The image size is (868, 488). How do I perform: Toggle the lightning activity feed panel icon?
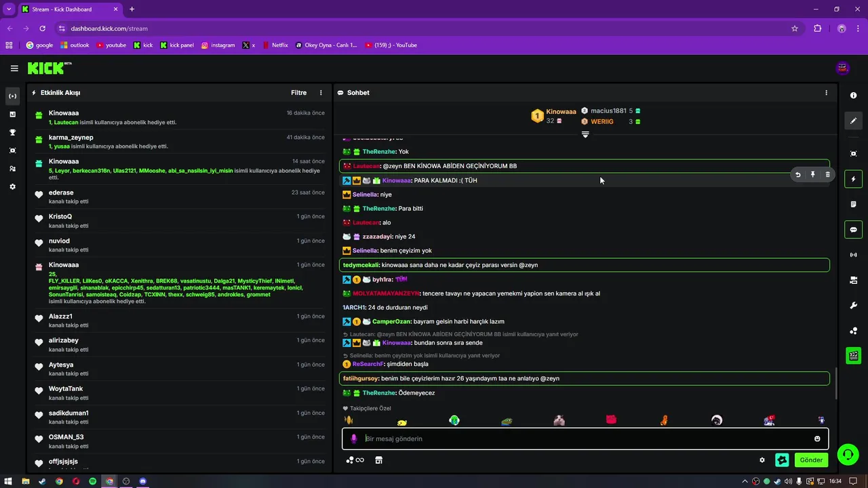(x=853, y=179)
